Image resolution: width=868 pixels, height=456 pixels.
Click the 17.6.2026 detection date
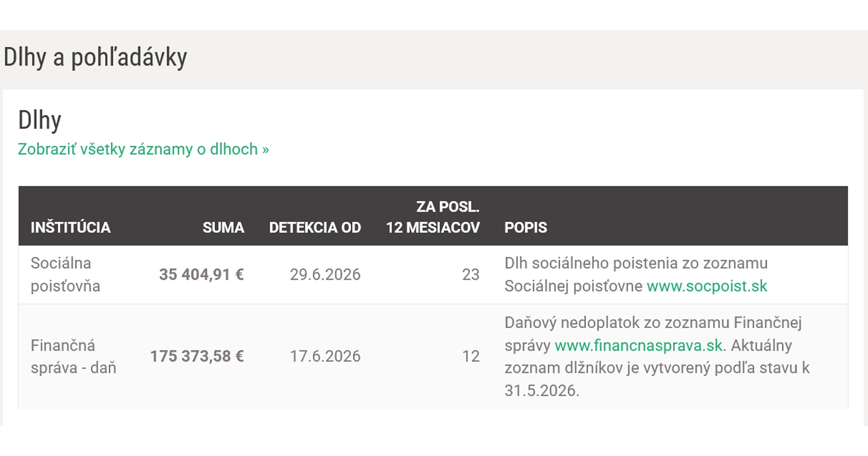[x=325, y=356]
